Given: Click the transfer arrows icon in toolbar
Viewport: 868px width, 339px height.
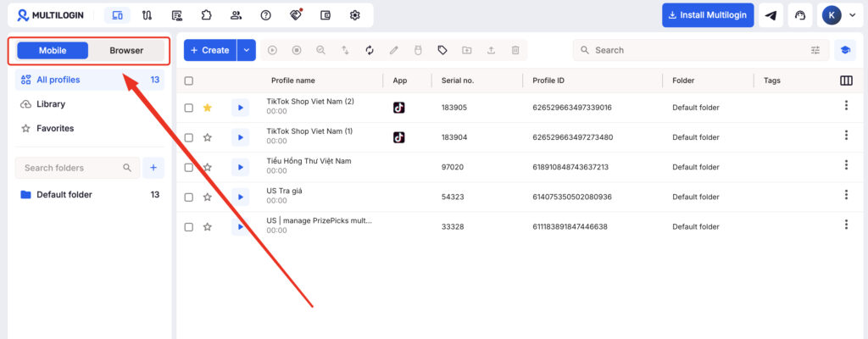Looking at the screenshot, I should pyautogui.click(x=345, y=50).
